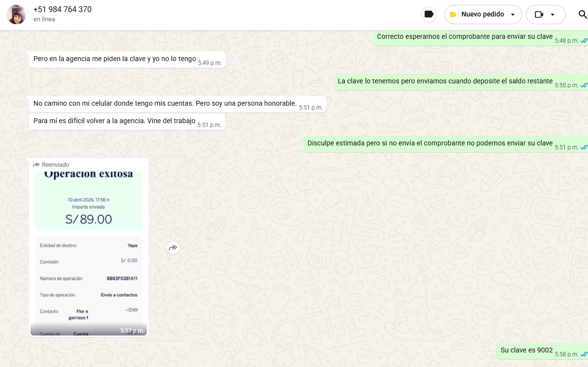
Task: Start a video call with camera icon
Action: coord(539,15)
